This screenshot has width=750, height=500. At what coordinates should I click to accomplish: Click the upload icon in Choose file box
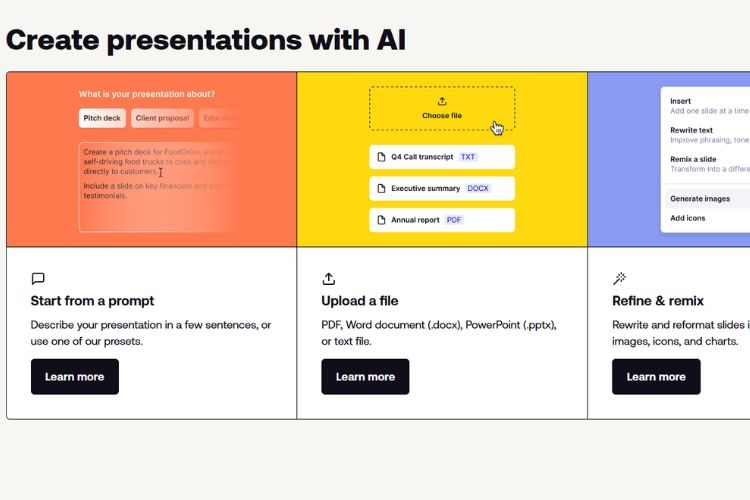(442, 101)
